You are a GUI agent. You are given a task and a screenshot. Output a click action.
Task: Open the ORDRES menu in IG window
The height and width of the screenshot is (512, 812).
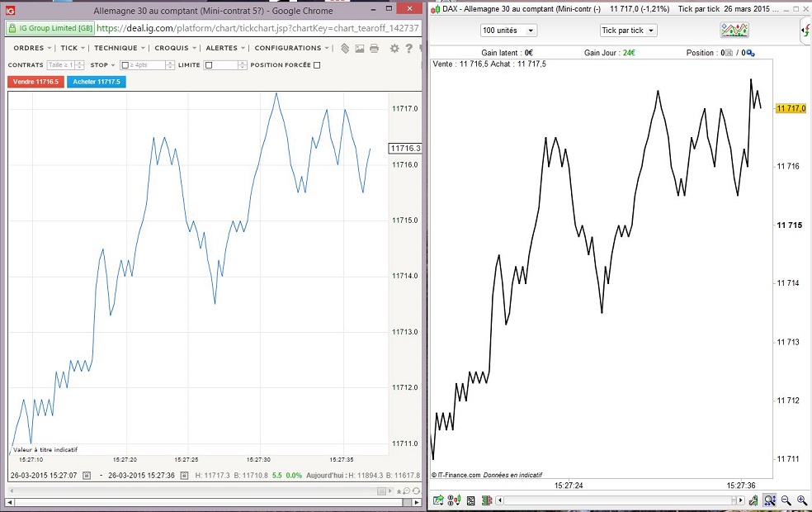32,48
